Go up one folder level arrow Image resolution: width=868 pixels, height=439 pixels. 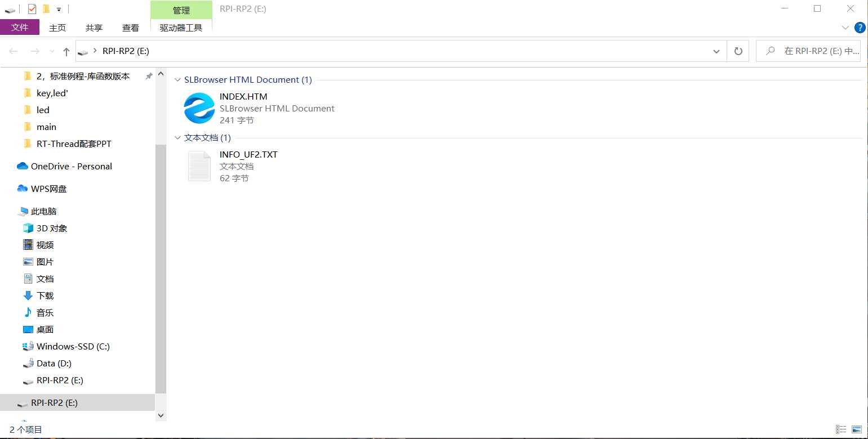66,51
